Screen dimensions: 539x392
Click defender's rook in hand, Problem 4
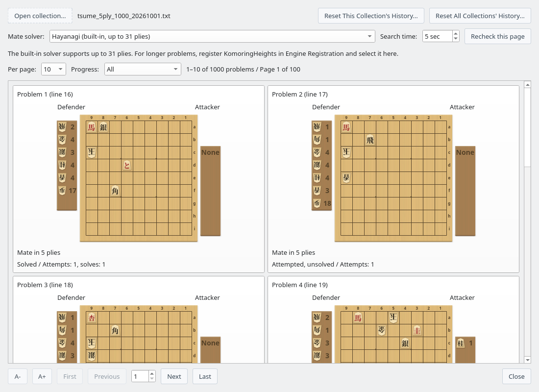[x=317, y=318]
